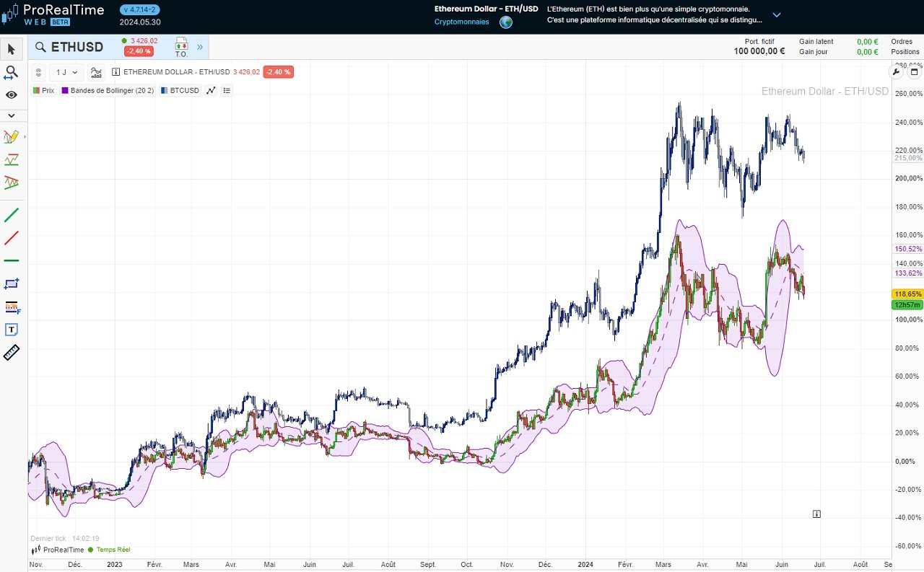Select the ruler measurement tool
924x572 pixels.
[x=12, y=353]
